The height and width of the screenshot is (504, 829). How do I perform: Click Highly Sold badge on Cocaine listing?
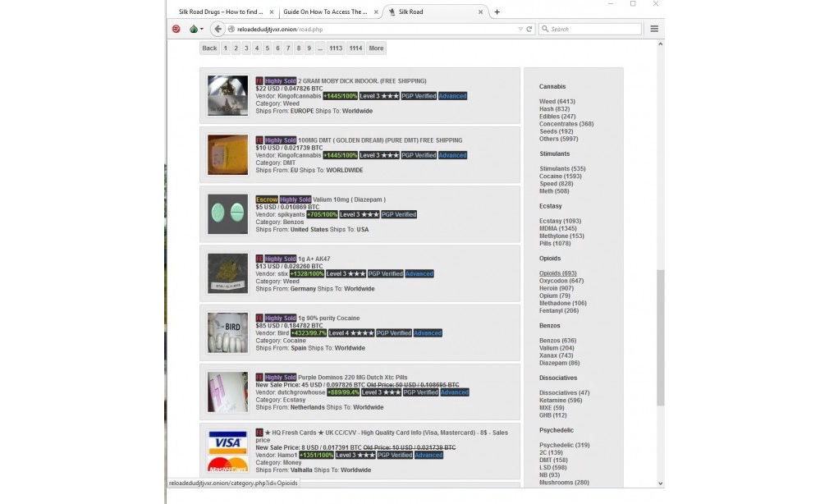tap(280, 318)
